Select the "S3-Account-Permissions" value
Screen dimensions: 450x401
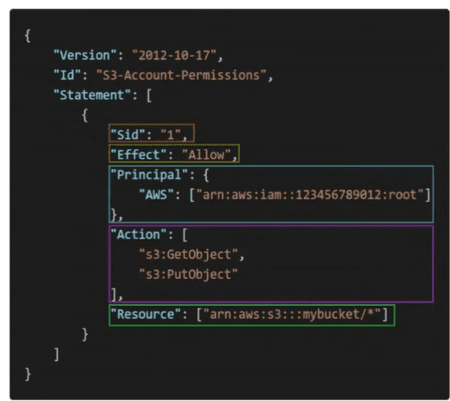181,75
